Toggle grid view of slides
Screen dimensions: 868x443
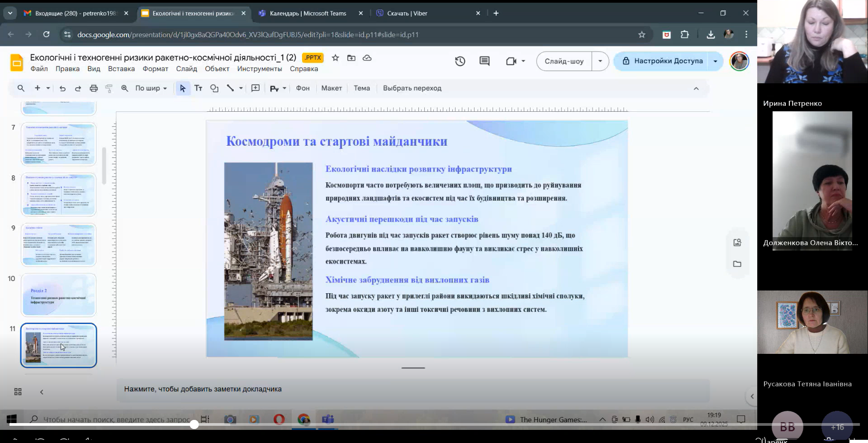(18, 392)
